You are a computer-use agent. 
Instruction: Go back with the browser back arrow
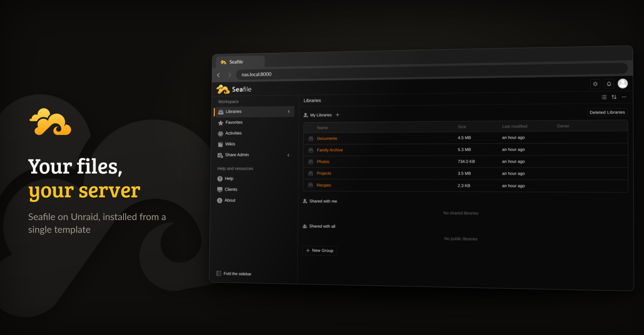click(x=219, y=75)
